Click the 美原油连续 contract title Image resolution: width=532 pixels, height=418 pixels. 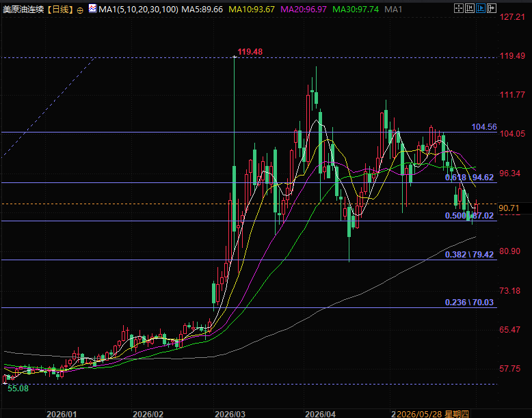(23, 9)
